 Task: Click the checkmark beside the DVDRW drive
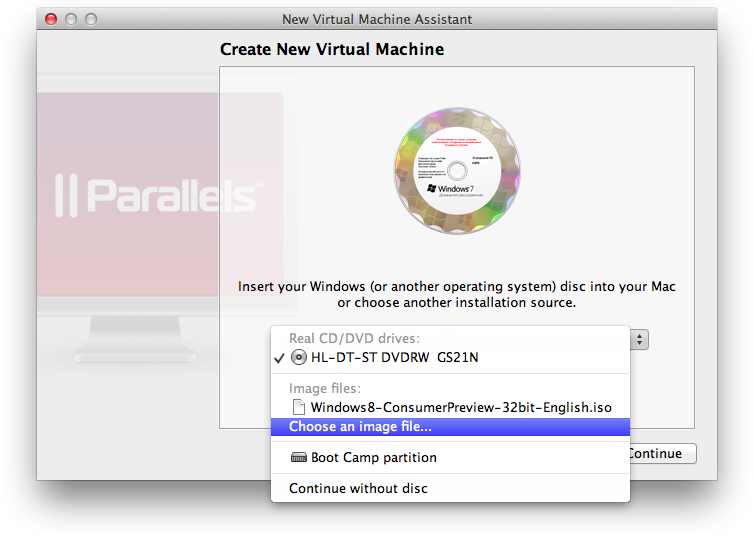(x=279, y=357)
